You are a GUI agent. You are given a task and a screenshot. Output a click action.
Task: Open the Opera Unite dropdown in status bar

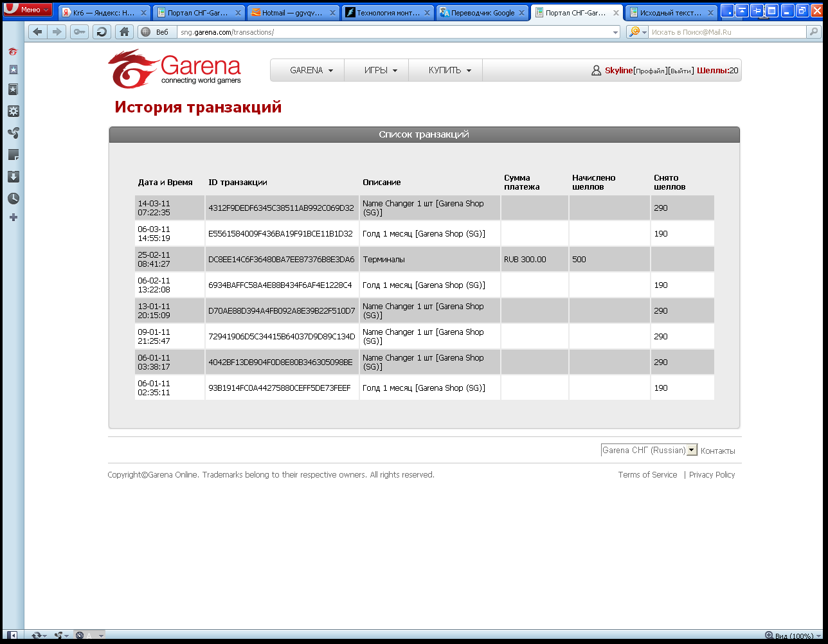click(61, 636)
